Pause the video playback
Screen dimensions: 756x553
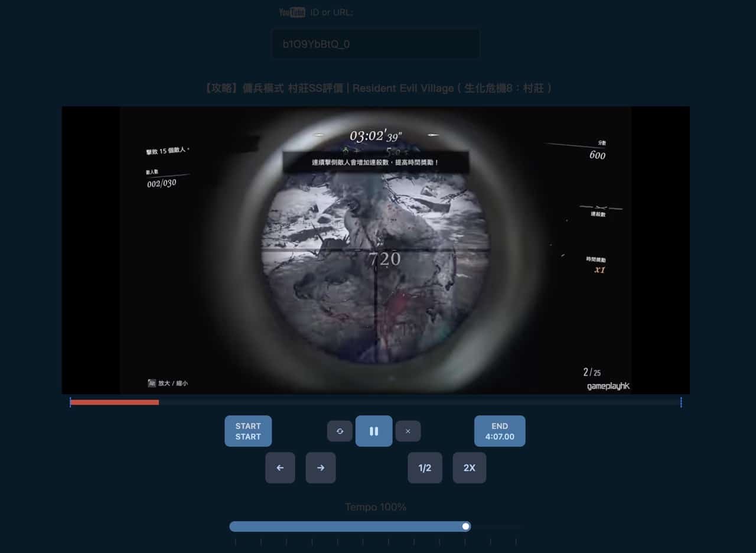pos(374,431)
